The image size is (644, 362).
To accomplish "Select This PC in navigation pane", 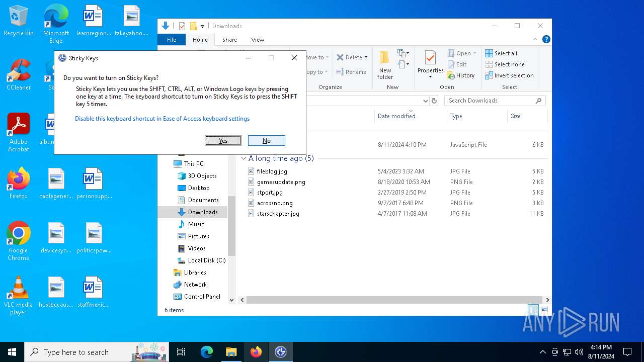I will pos(193,164).
